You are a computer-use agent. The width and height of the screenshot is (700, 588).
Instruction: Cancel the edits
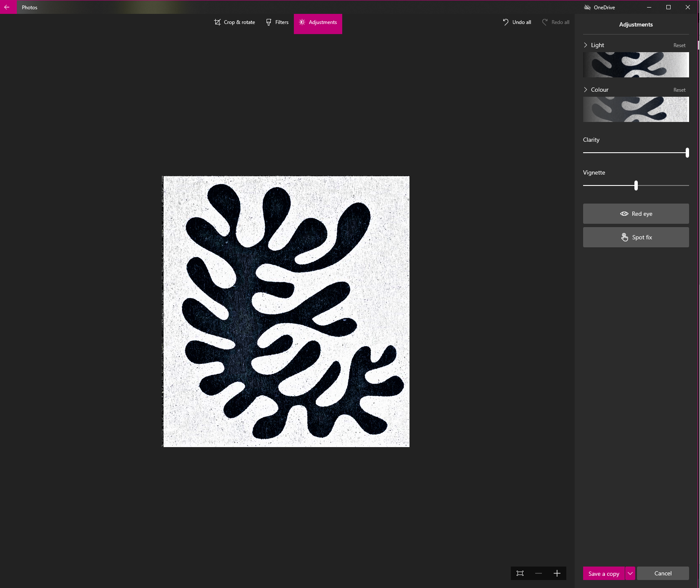[663, 573]
